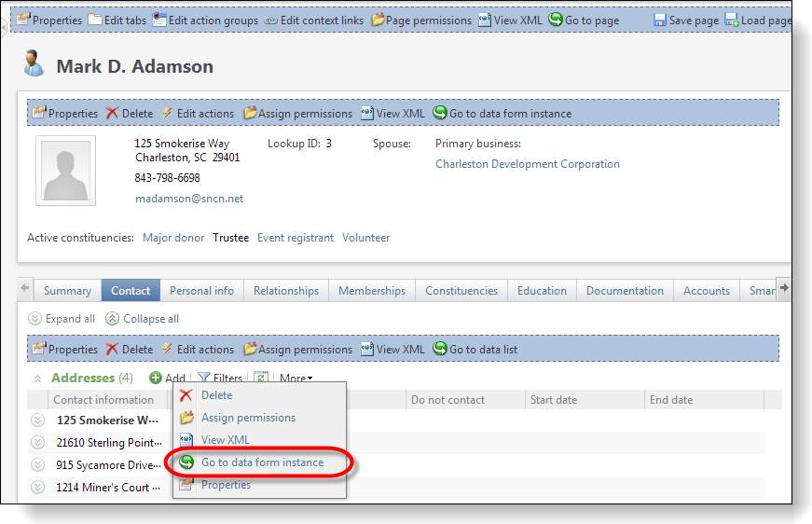
Task: Switch to the Relationships tab
Action: (x=285, y=291)
